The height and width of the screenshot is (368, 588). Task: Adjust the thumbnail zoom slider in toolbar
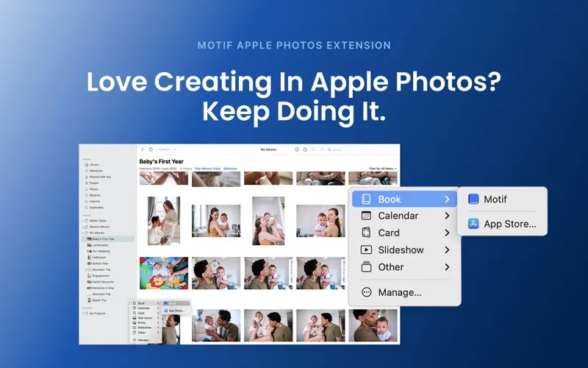(x=165, y=149)
